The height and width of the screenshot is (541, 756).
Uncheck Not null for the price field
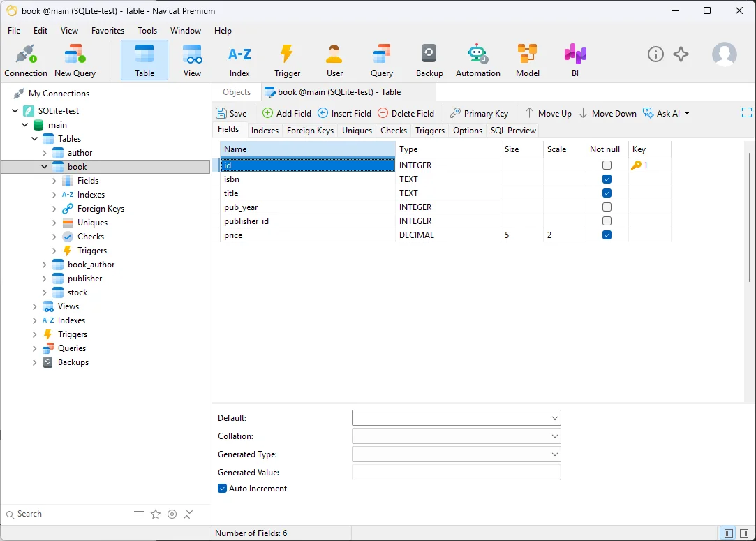point(607,235)
